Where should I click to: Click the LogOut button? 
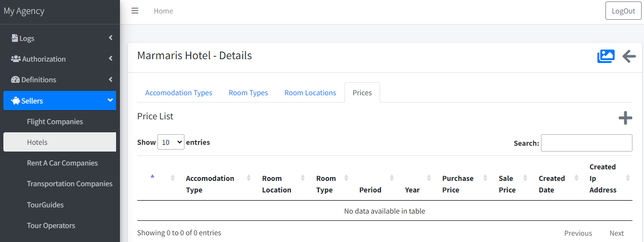623,11
